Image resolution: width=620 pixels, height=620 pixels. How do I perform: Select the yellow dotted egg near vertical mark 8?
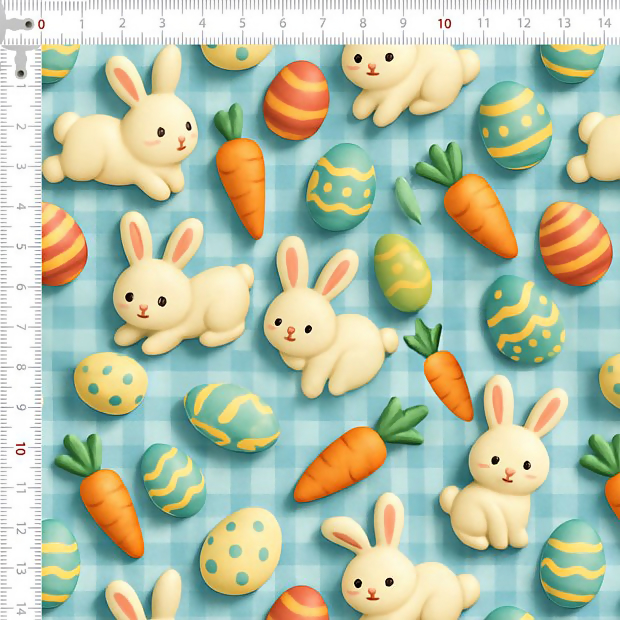(x=110, y=382)
